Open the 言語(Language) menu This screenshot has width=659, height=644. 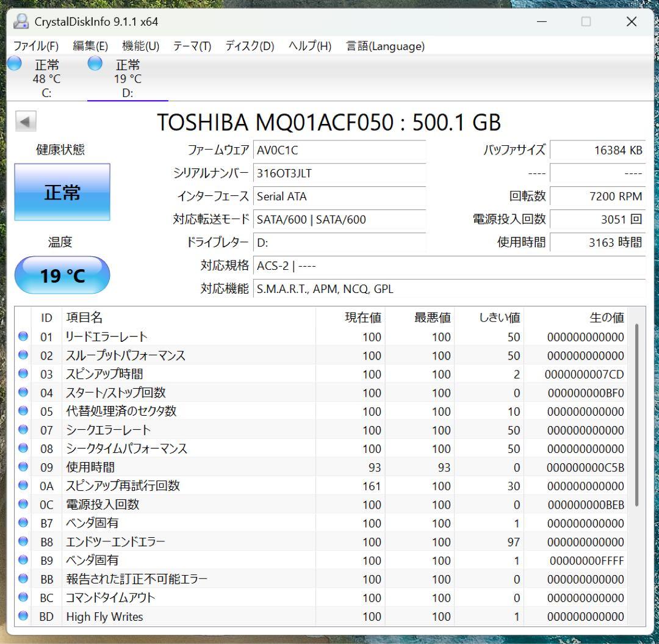click(x=384, y=46)
